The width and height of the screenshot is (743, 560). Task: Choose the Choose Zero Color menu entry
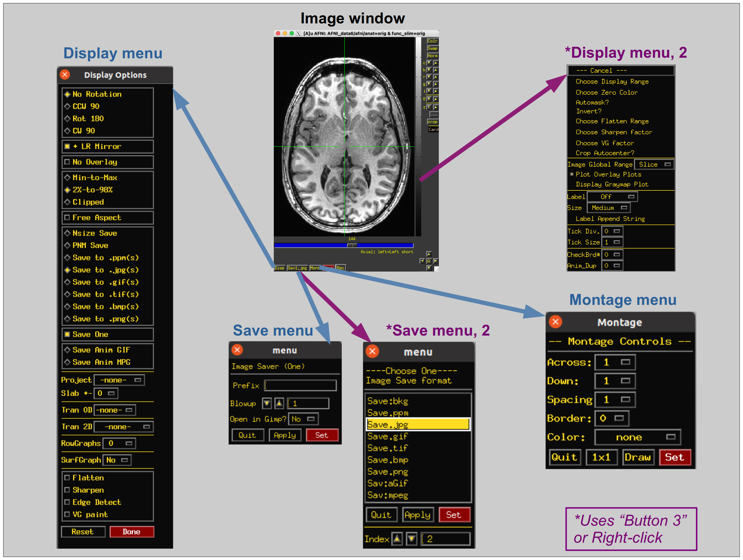point(606,92)
